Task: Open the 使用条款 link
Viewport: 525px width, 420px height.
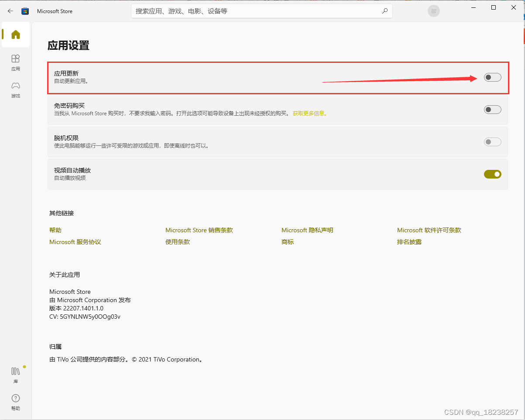Action: click(x=178, y=242)
